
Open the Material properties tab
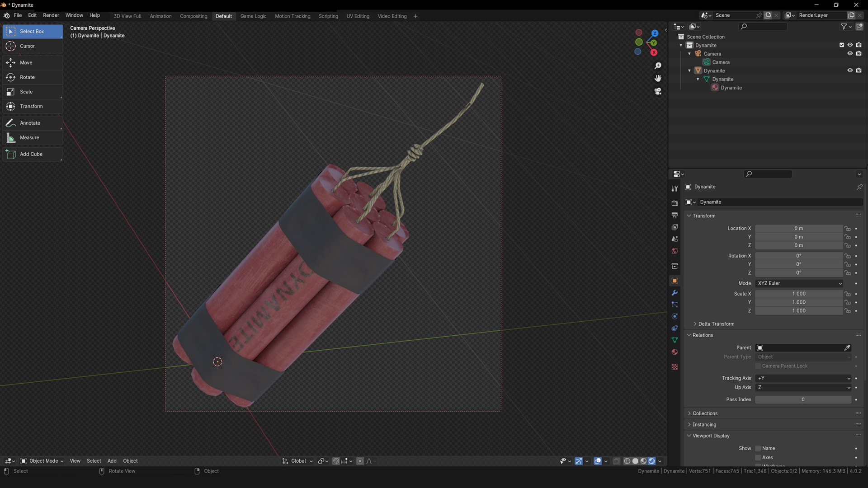675,352
